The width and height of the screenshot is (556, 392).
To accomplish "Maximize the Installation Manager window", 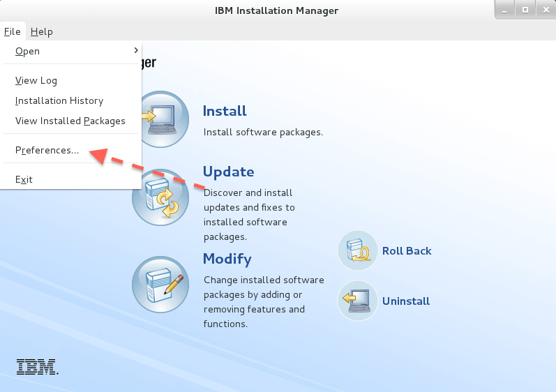I will [525, 10].
